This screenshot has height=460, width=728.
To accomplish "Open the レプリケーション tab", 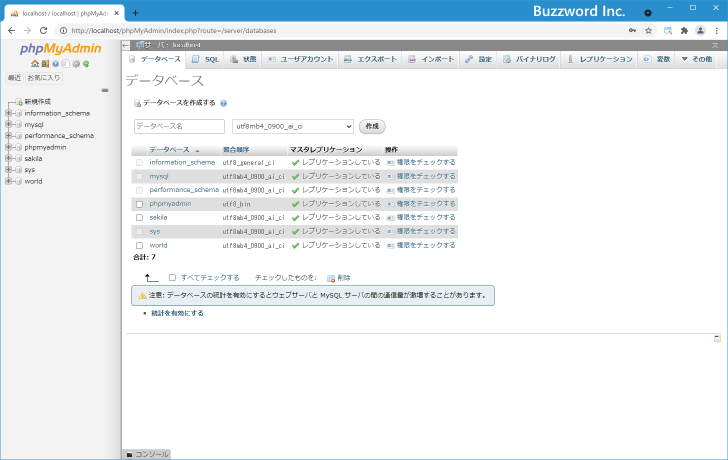I will point(599,59).
